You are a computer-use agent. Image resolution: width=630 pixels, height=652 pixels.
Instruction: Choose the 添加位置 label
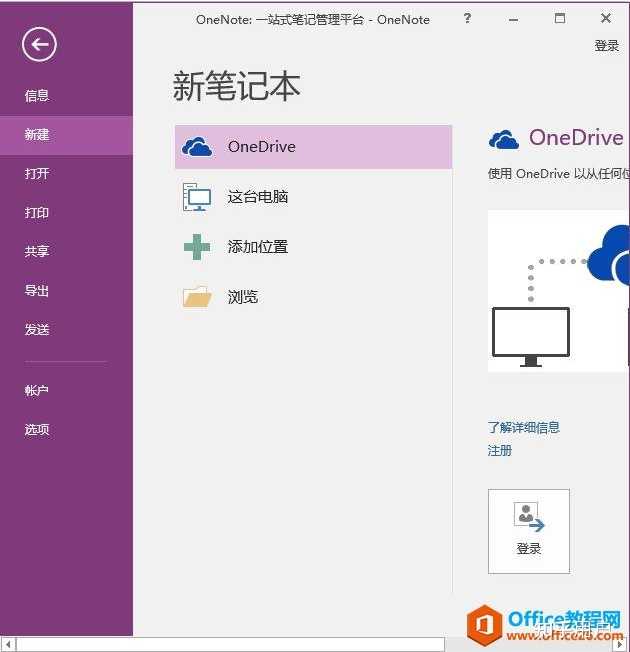258,247
